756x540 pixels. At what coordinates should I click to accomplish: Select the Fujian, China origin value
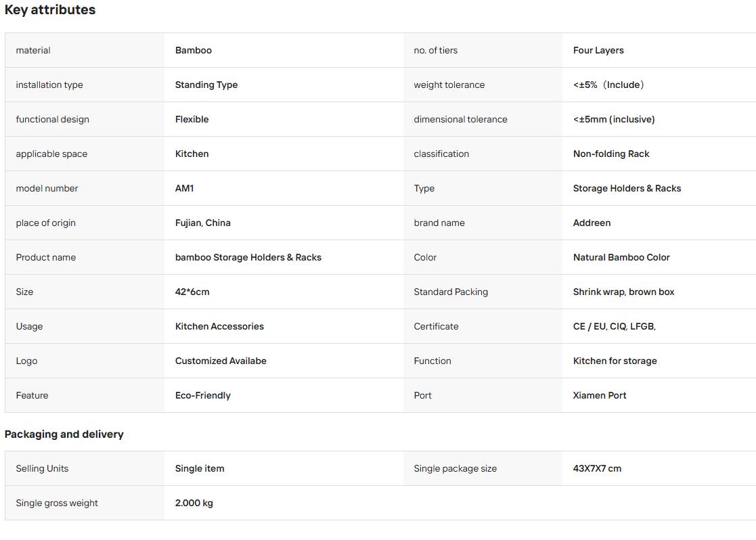[202, 223]
